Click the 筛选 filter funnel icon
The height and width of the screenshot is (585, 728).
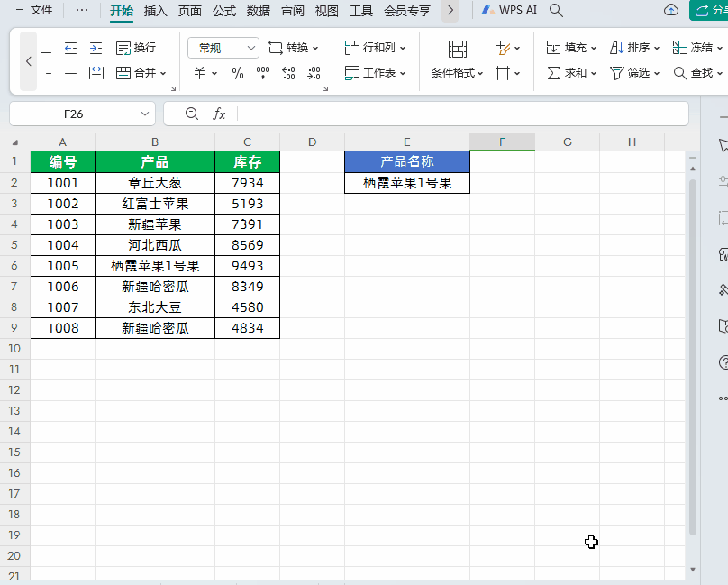click(616, 73)
